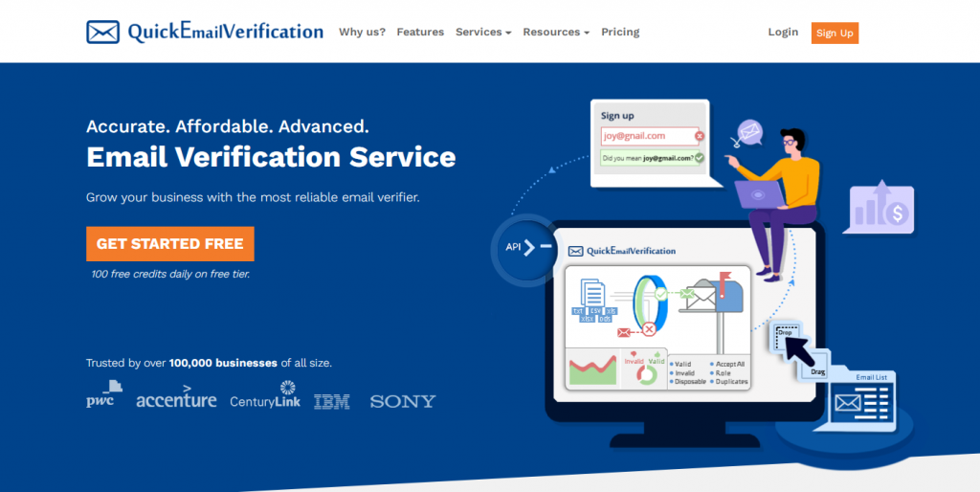Click the green checkmark beside email suggestion
Viewport: 980px width, 492px height.
[699, 157]
